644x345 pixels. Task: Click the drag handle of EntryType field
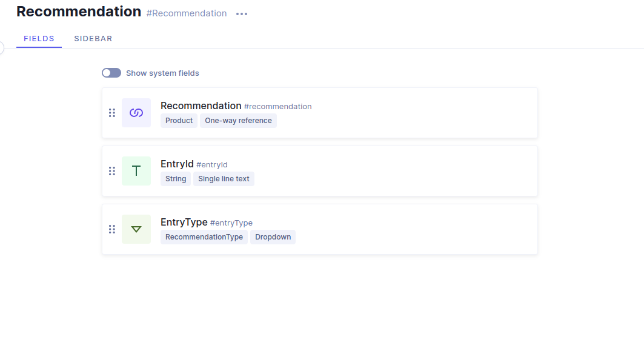(111, 229)
